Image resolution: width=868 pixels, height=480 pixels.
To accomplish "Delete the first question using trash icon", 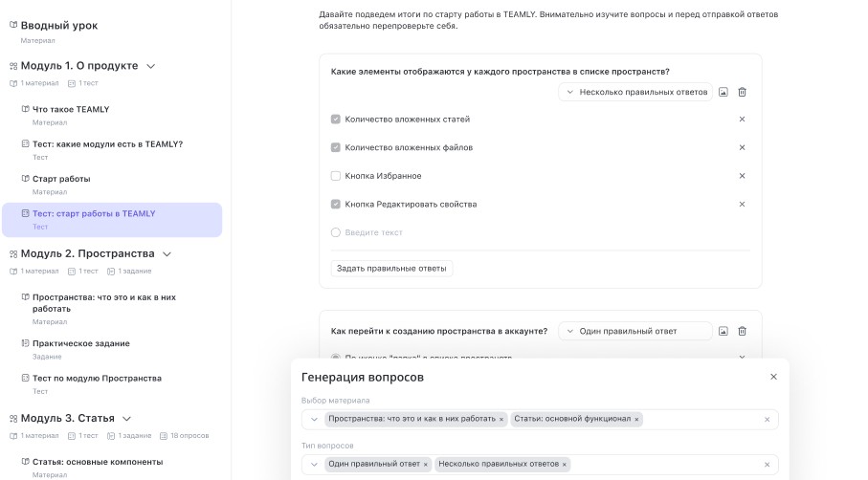I will pos(742,92).
